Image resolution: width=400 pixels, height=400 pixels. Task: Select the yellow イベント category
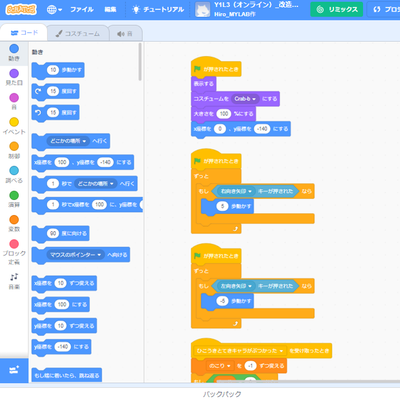14,126
